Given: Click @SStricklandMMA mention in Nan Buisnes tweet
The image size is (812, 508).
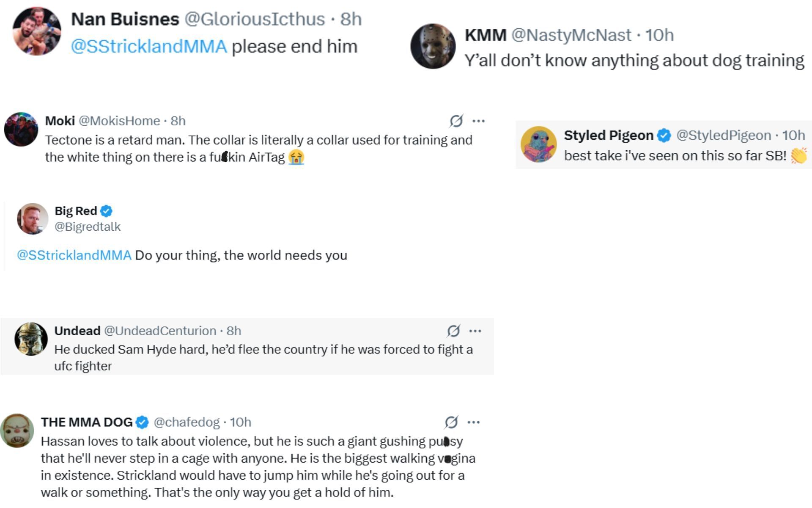Looking at the screenshot, I should (149, 47).
